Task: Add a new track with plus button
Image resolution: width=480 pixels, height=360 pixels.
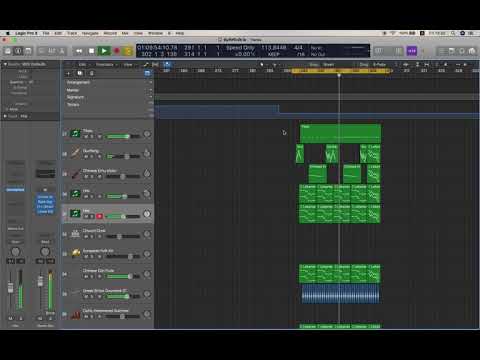Action: (68, 73)
